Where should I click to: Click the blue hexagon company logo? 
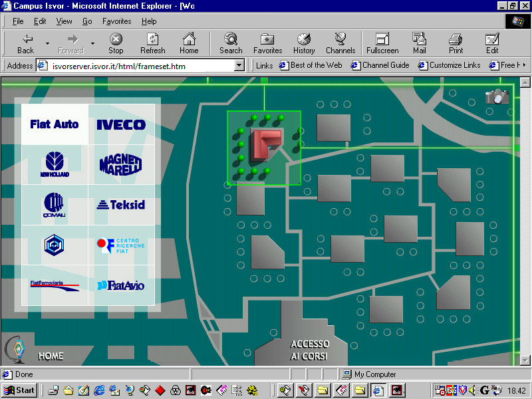tap(54, 245)
